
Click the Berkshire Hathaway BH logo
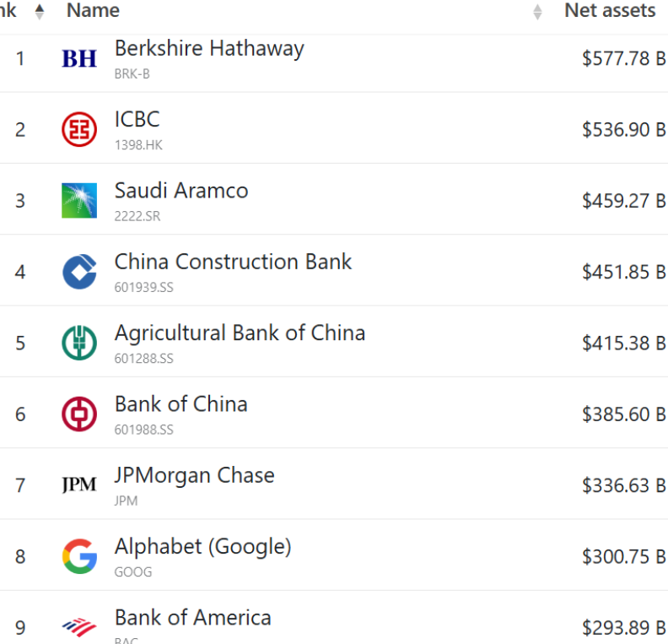79,58
